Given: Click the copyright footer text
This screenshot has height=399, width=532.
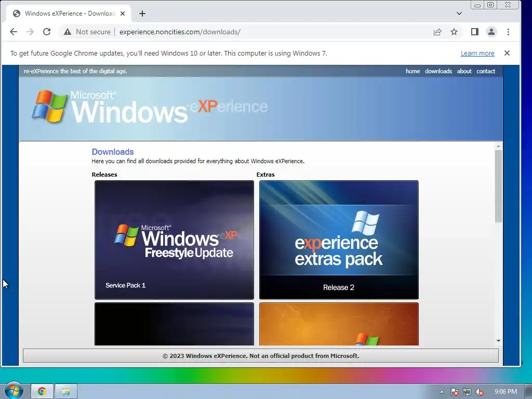Looking at the screenshot, I should 261,356.
